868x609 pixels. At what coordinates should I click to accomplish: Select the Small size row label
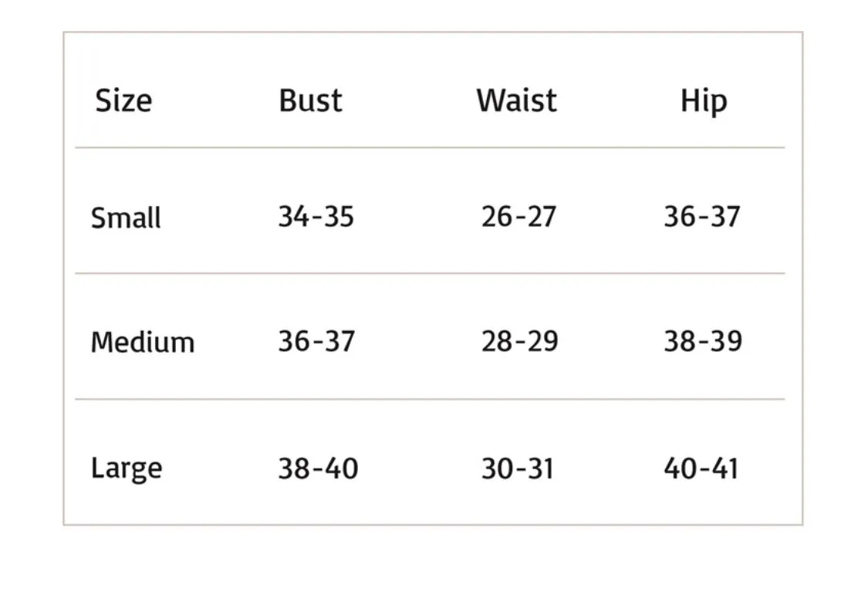tap(126, 218)
